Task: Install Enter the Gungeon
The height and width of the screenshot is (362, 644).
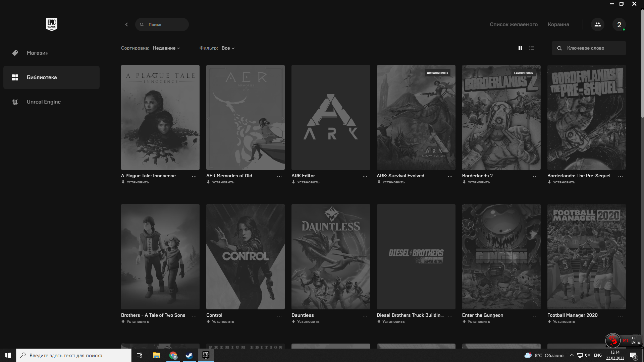Action: (476, 322)
